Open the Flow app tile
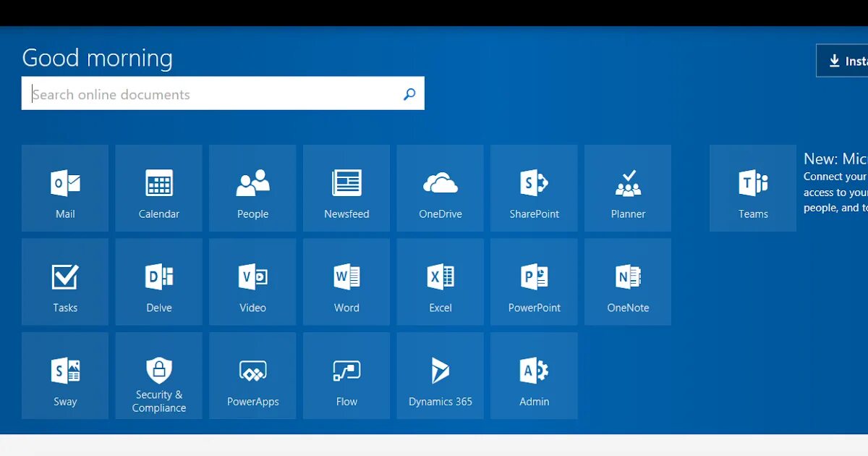 tap(346, 376)
